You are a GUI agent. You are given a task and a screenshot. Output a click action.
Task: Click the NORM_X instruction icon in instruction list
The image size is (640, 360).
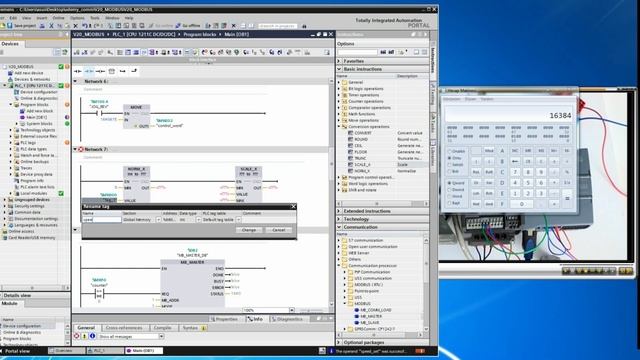pos(351,171)
